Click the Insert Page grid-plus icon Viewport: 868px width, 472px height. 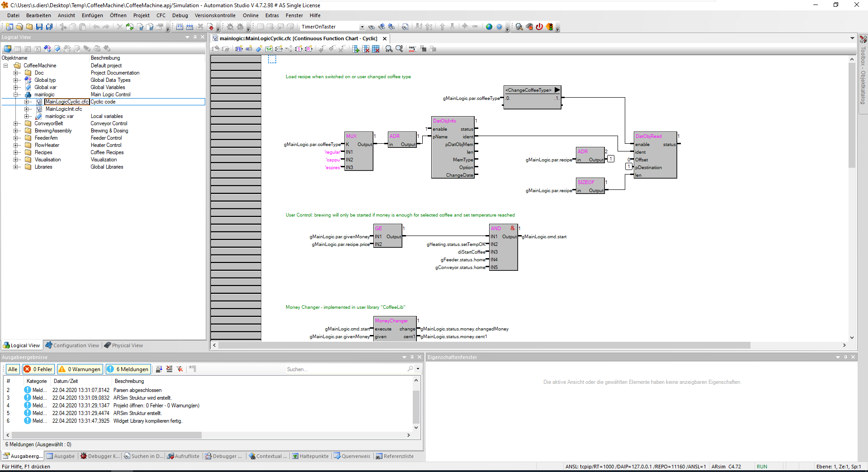pyautogui.click(x=356, y=49)
